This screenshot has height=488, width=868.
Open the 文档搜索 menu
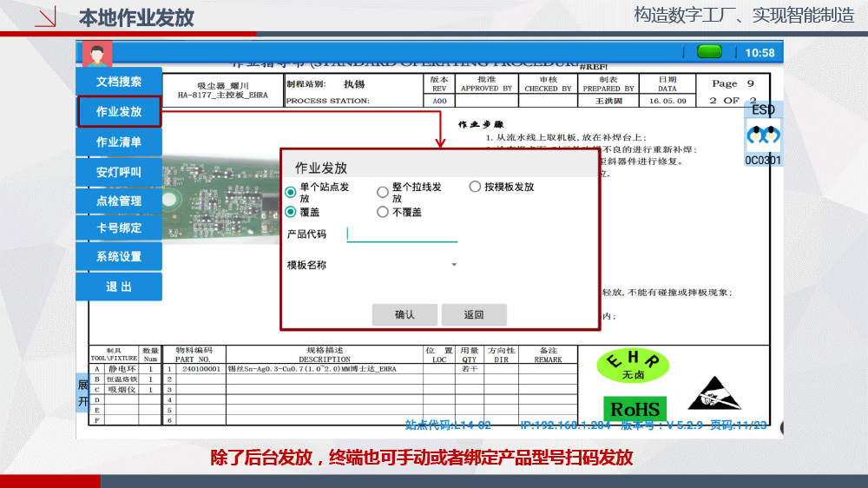pos(119,82)
